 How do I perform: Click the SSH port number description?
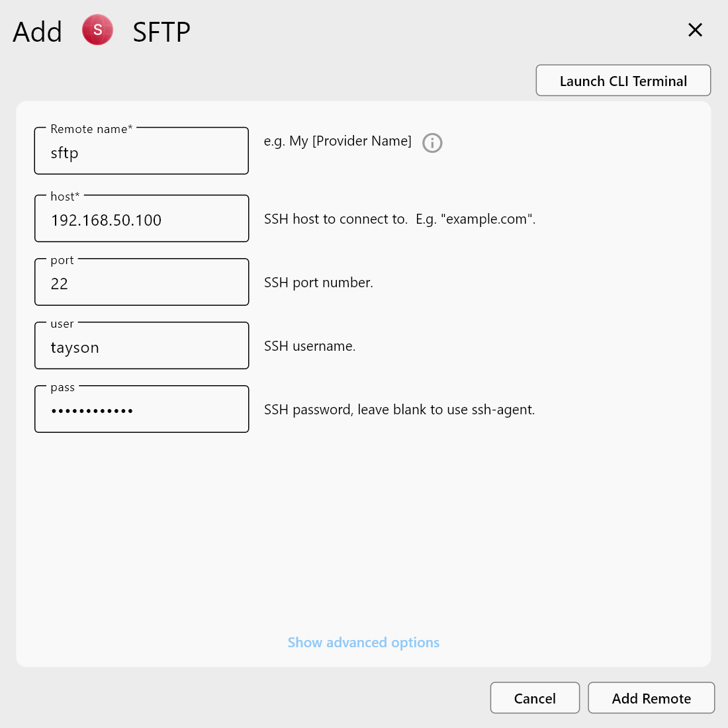point(318,283)
